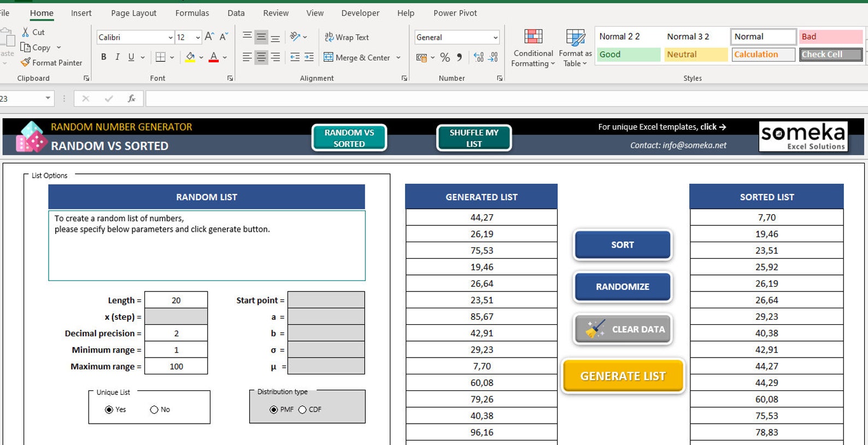Click the CLEAR DATA button

click(623, 329)
